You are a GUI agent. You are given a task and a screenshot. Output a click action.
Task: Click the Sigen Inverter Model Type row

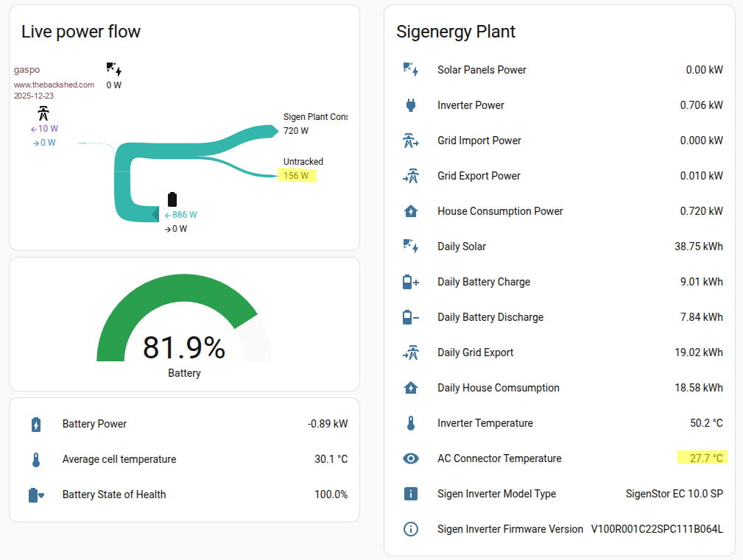coord(496,494)
